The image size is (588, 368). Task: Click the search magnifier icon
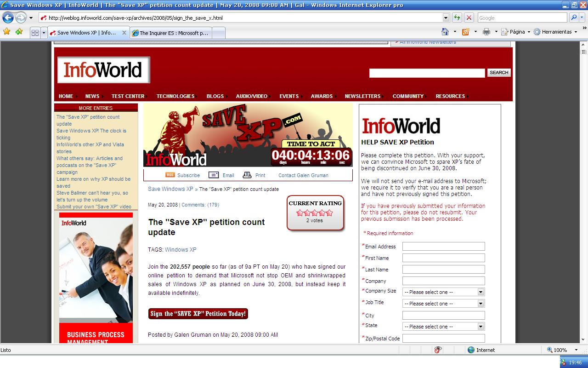[573, 18]
